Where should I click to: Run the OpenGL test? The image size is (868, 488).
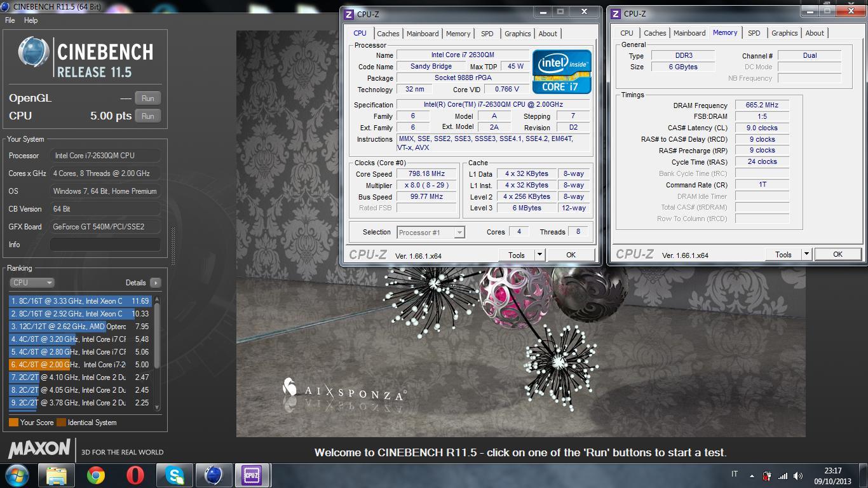pos(148,98)
